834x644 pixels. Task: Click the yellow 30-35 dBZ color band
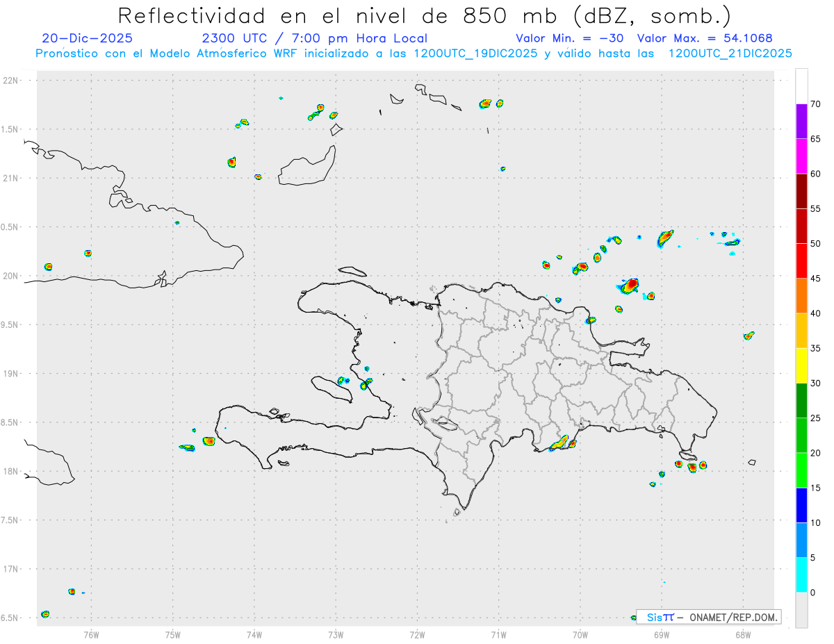[801, 365]
